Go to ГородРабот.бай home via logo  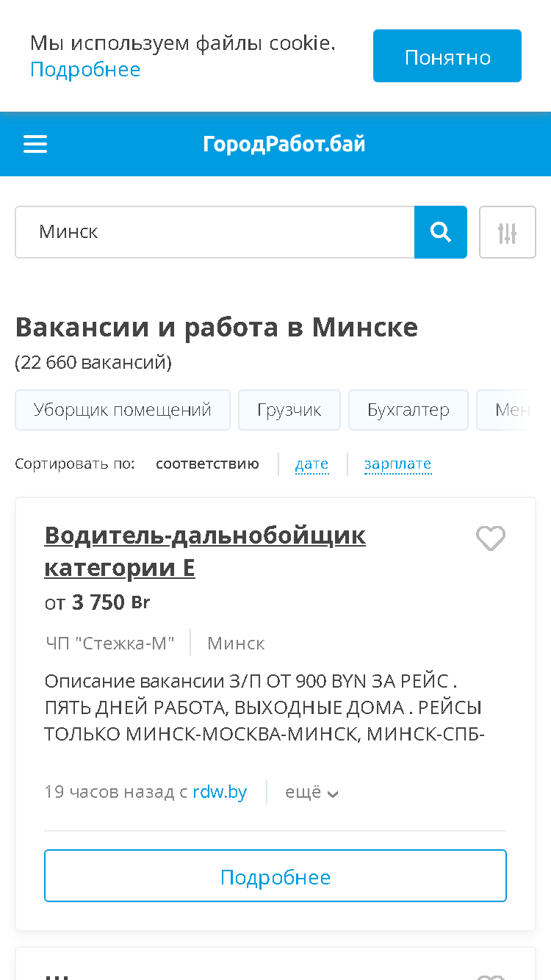(x=284, y=144)
